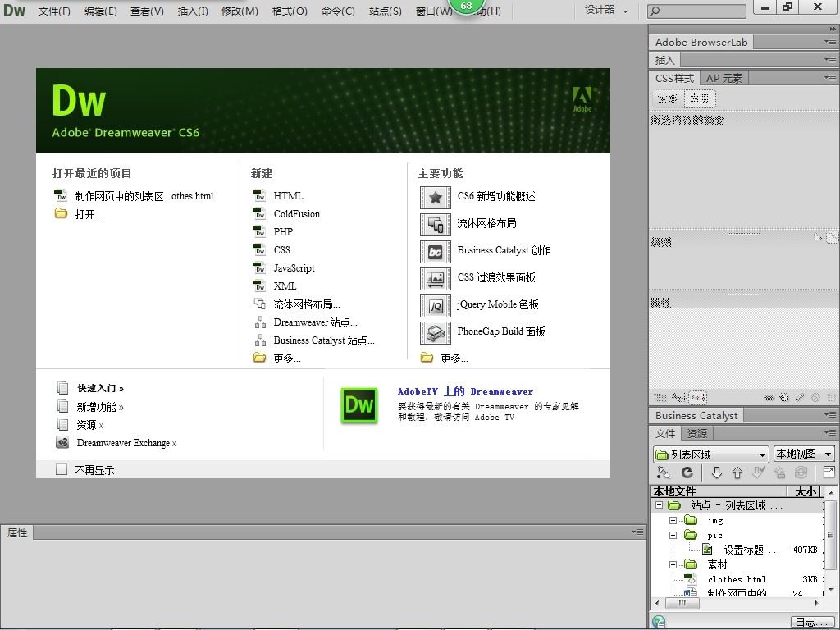The width and height of the screenshot is (840, 630).
Task: Click the synchronize icon in Files panel
Action: [801, 472]
